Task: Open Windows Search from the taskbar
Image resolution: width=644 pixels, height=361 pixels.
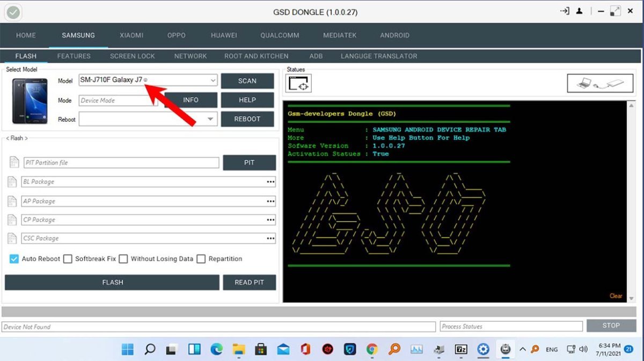Action: [150, 349]
